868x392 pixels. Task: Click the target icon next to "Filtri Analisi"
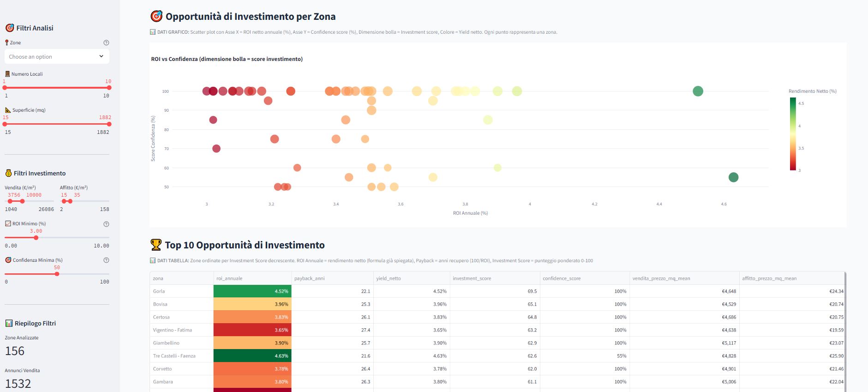(10, 28)
